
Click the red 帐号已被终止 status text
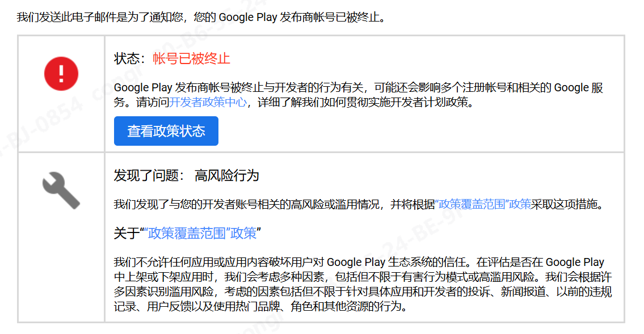click(x=191, y=58)
